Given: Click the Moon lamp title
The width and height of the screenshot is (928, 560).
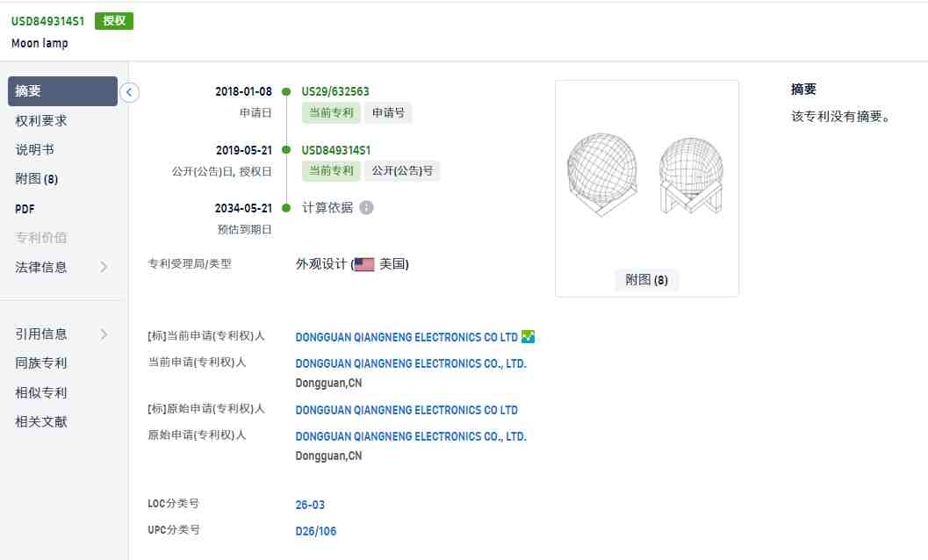Looking at the screenshot, I should click(40, 43).
